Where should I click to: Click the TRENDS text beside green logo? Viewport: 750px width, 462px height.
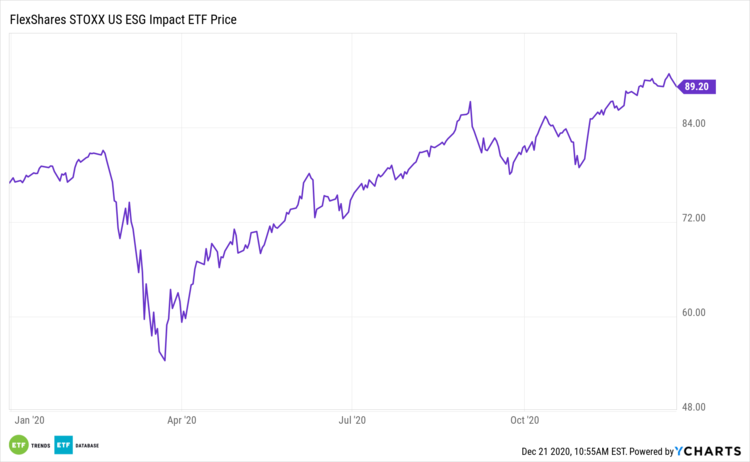tap(39, 445)
